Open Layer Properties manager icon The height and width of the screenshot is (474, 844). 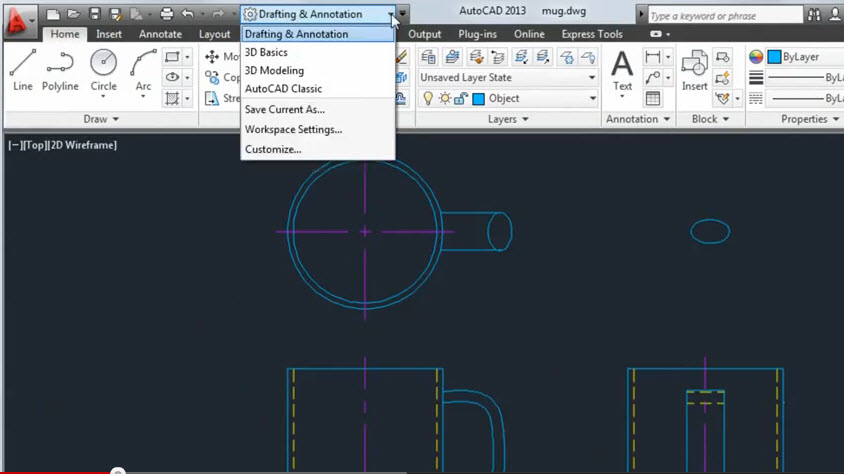coord(428,56)
